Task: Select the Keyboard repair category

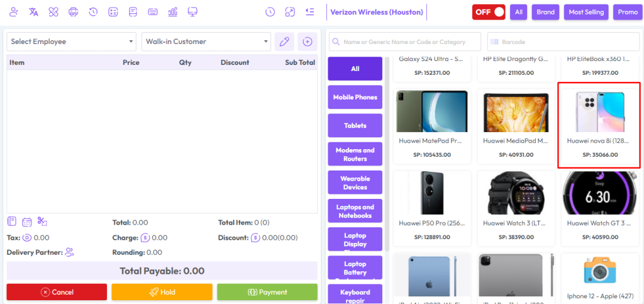Action: pyautogui.click(x=355, y=294)
